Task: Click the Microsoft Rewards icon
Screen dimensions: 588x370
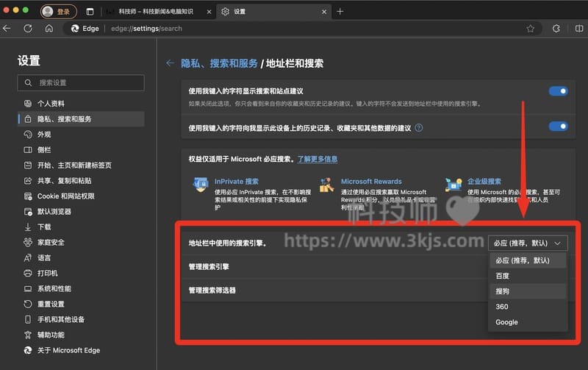Action: click(326, 185)
